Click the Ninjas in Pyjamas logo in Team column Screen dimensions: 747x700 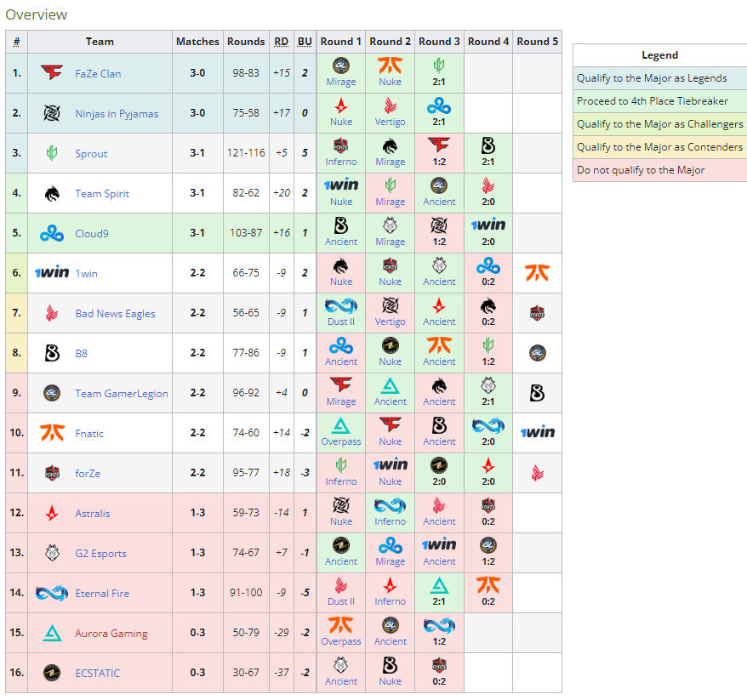click(52, 113)
